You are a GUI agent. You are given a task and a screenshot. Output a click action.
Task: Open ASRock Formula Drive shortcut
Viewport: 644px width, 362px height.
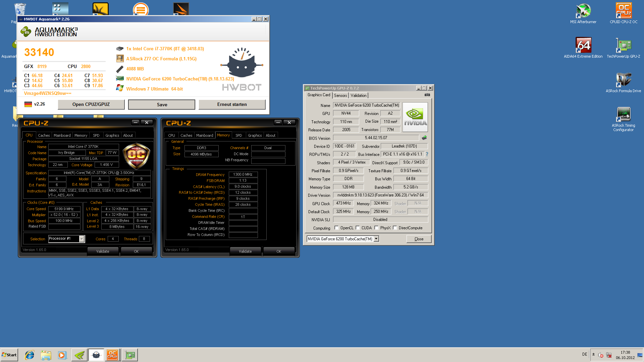tap(624, 82)
